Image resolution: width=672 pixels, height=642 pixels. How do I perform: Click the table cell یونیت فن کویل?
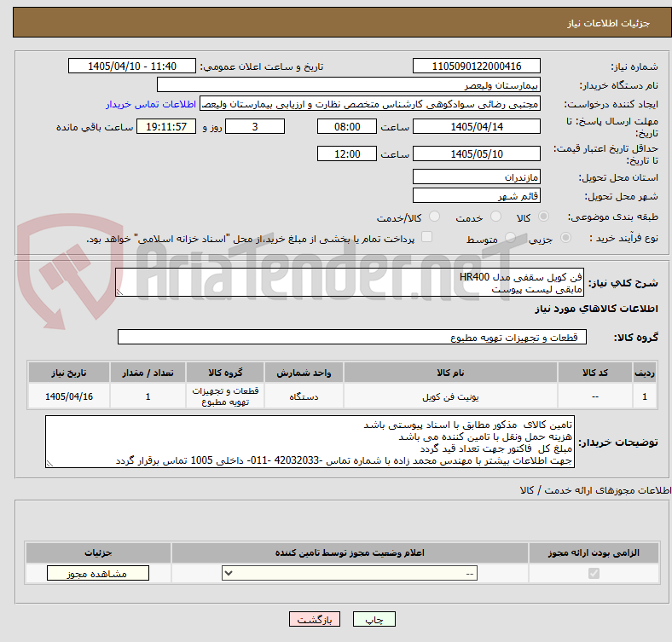click(450, 396)
